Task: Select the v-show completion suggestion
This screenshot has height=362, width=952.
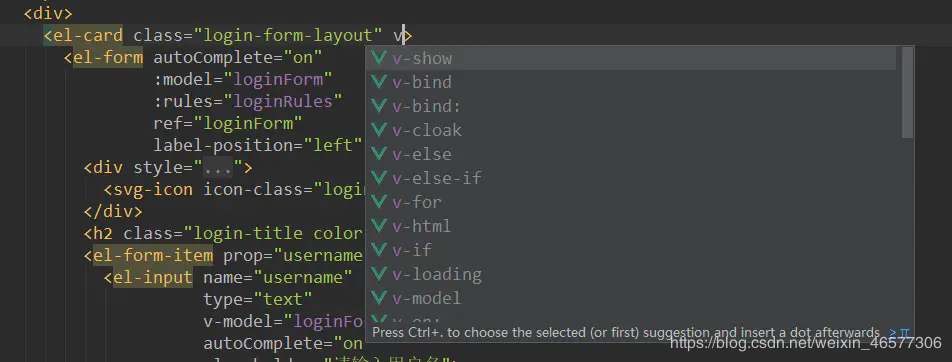Action: pos(631,58)
